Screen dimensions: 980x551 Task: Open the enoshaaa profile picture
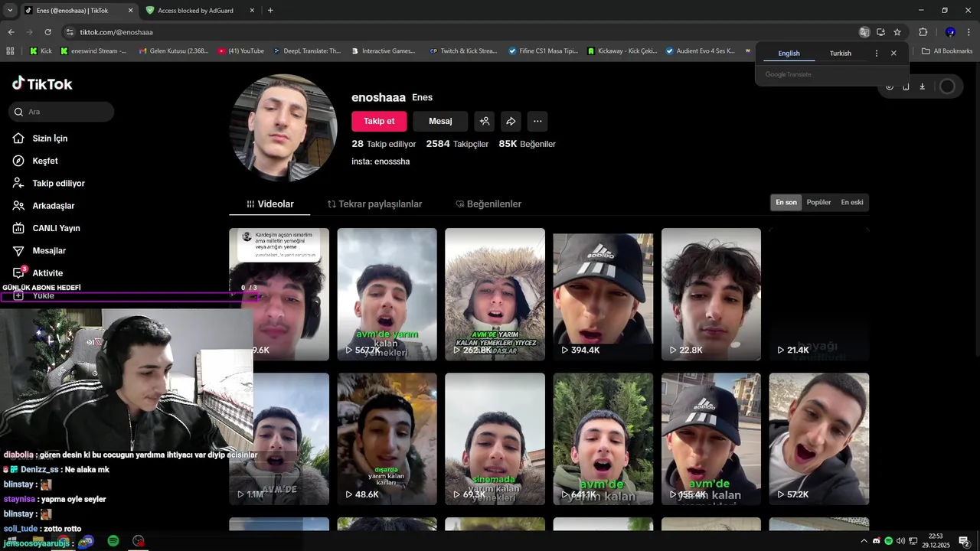(x=283, y=128)
